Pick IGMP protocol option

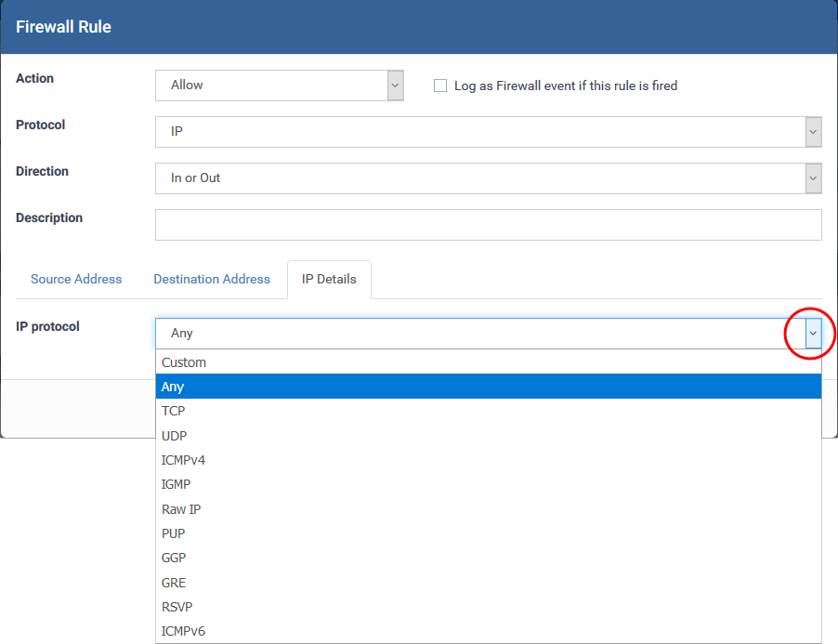(x=489, y=484)
